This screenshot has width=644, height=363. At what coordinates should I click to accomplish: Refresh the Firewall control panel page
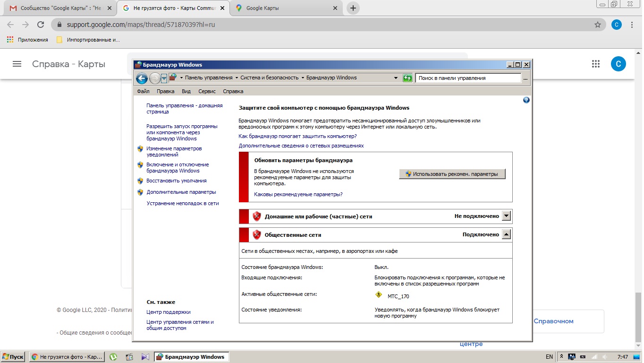click(407, 78)
